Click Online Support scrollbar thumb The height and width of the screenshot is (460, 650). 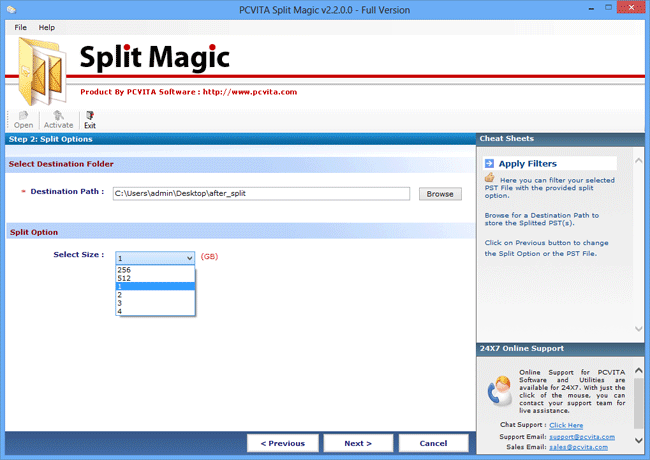[638, 403]
